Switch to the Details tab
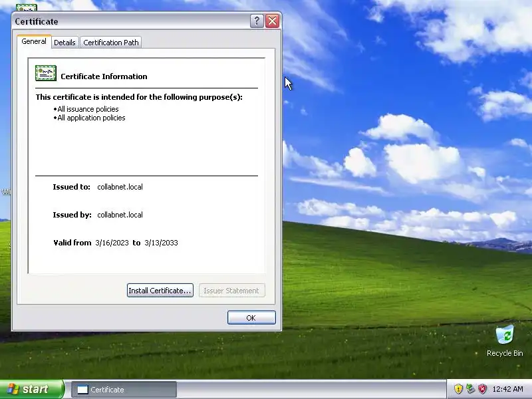532x399 pixels. [65, 43]
